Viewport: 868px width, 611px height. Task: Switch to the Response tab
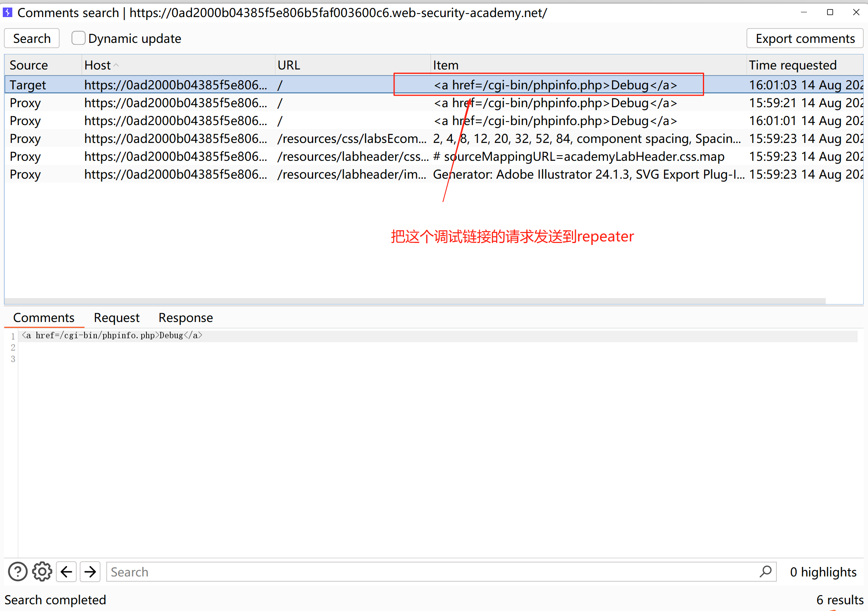point(185,318)
